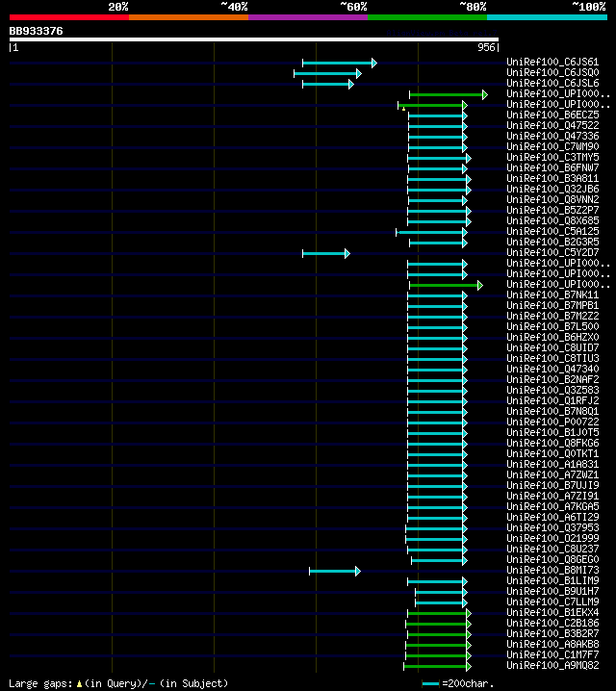Click the UniRef100_B7L500 label

[x=552, y=326]
